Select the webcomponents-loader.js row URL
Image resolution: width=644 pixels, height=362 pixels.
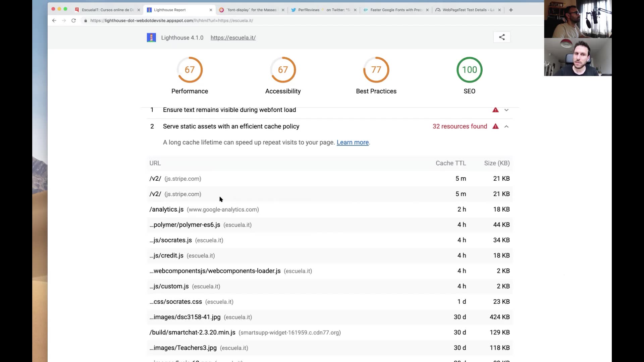[215, 271]
